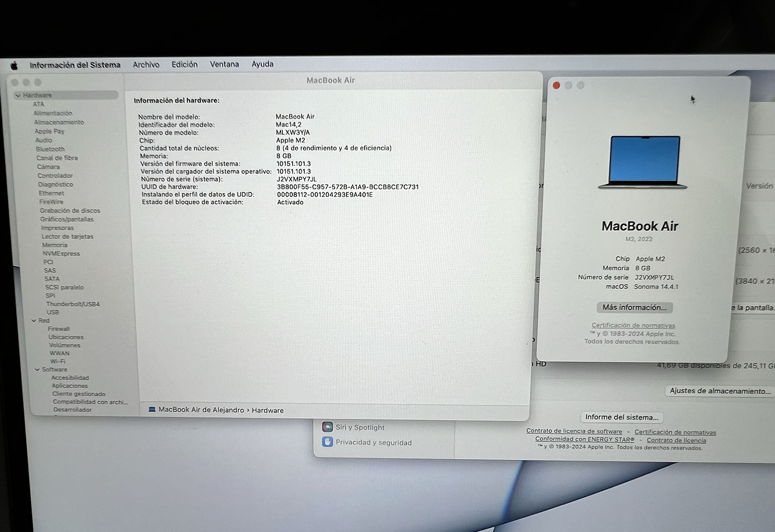Click Ajustes de almacenamiento… button

[x=720, y=391]
